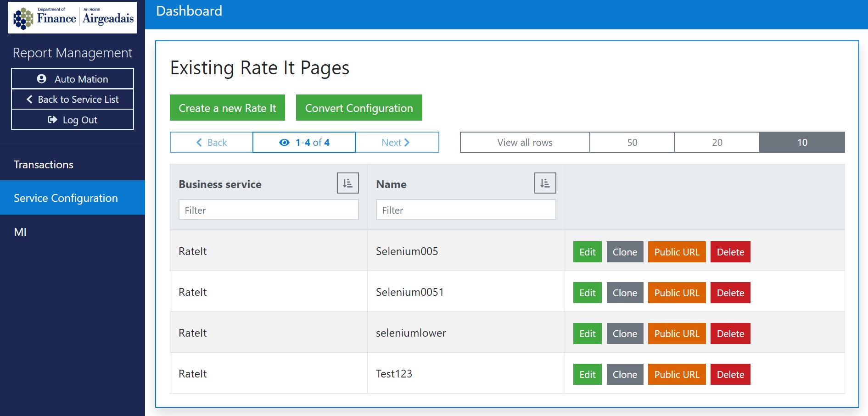The width and height of the screenshot is (868, 416).
Task: Select the seleniumlower name cell
Action: click(466, 333)
